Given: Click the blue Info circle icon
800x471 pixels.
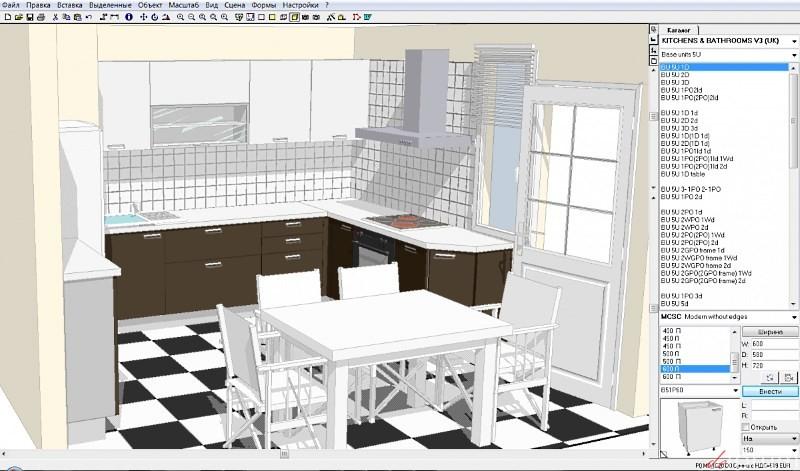Looking at the screenshot, I should (x=128, y=18).
